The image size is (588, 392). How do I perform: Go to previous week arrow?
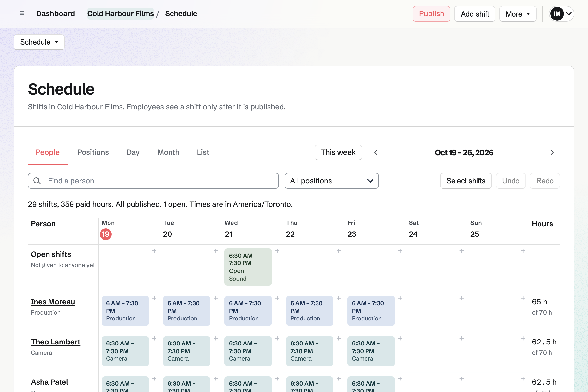click(376, 152)
